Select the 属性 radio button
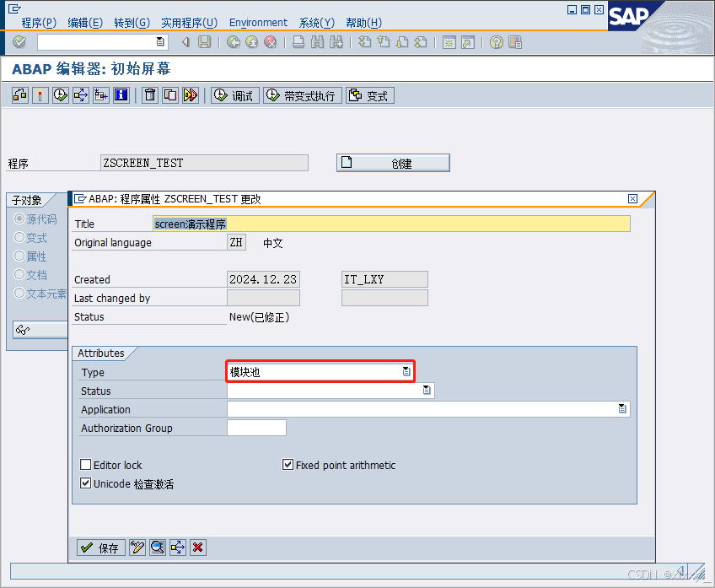Screen dimensions: 715x588 tap(19, 256)
